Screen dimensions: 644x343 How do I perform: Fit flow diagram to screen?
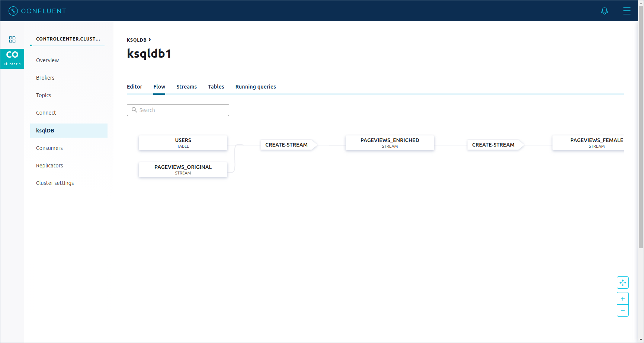pos(623,283)
